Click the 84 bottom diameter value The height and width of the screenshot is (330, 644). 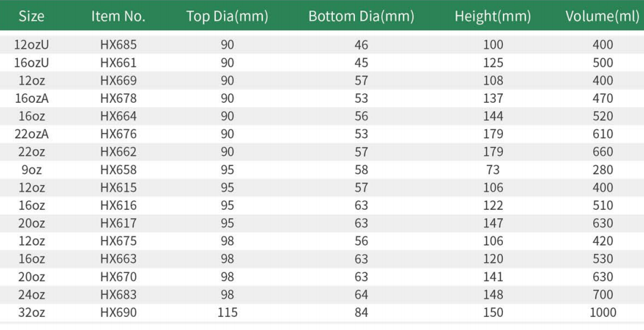(362, 312)
